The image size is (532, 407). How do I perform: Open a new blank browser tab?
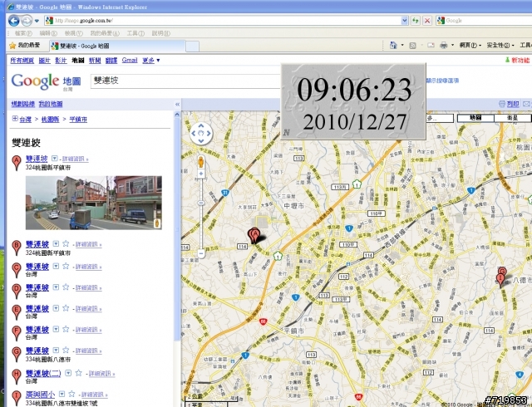pos(192,47)
